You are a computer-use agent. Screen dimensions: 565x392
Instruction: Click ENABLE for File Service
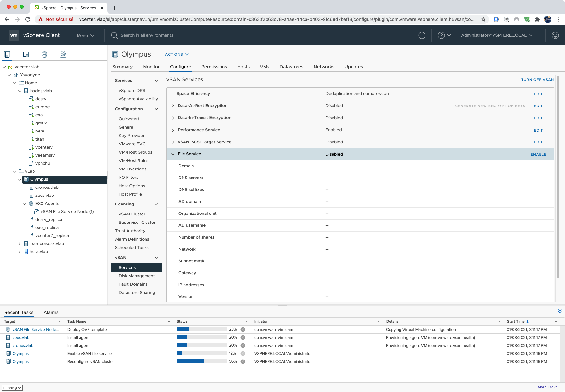coord(538,154)
